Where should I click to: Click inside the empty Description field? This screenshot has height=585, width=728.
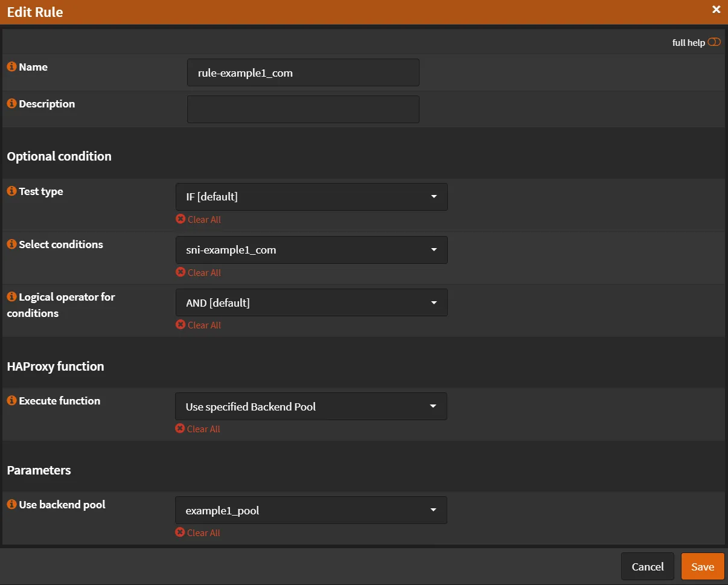click(303, 109)
